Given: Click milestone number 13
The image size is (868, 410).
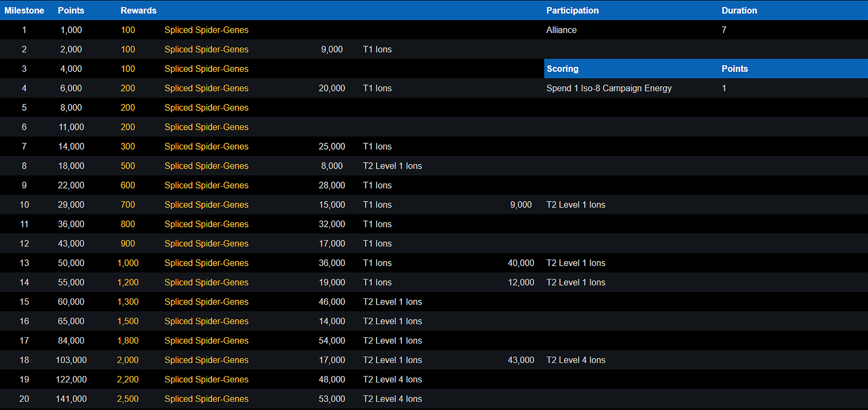Looking at the screenshot, I should coord(24,263).
